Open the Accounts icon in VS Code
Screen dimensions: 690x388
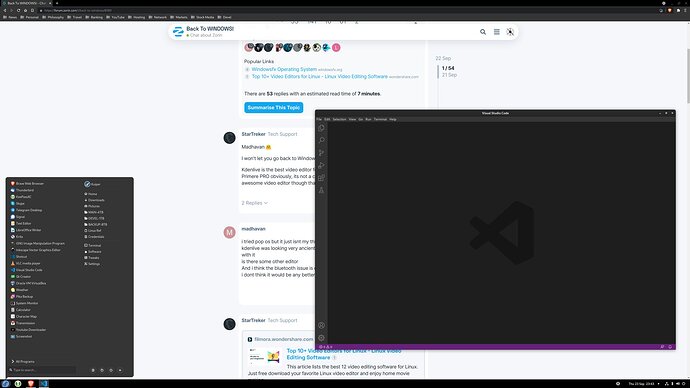click(x=322, y=326)
